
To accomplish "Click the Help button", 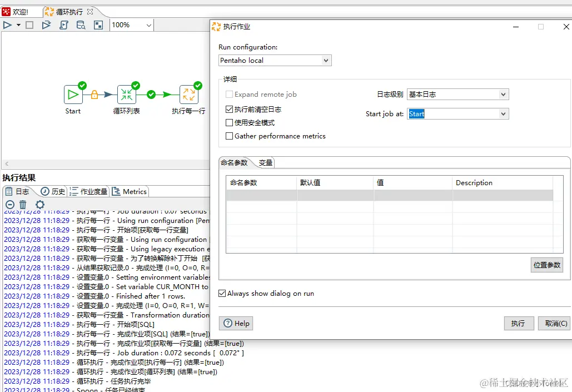I will (236, 324).
